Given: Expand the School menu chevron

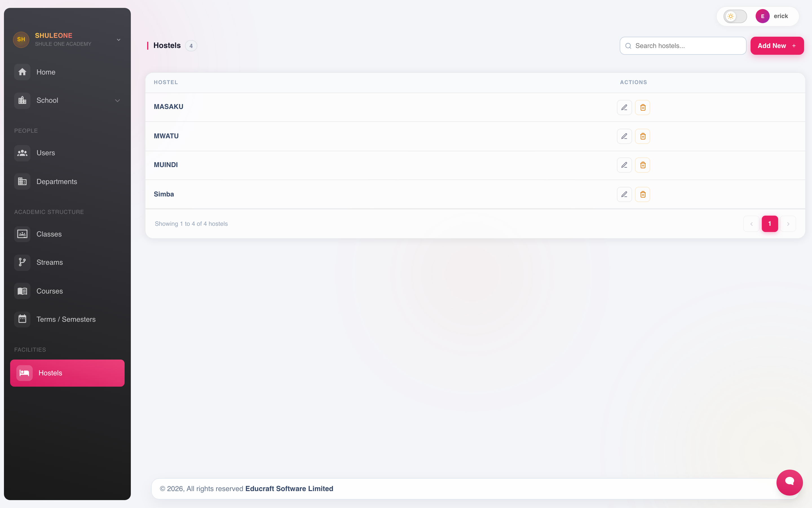Looking at the screenshot, I should coord(118,100).
